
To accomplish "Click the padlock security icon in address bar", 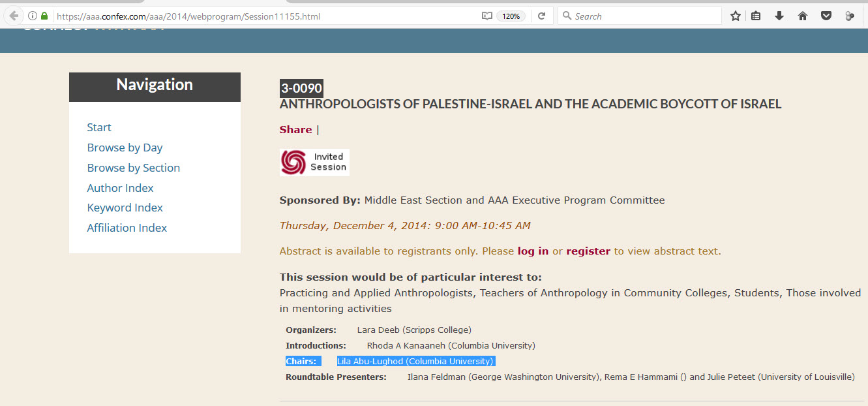I will click(x=43, y=15).
